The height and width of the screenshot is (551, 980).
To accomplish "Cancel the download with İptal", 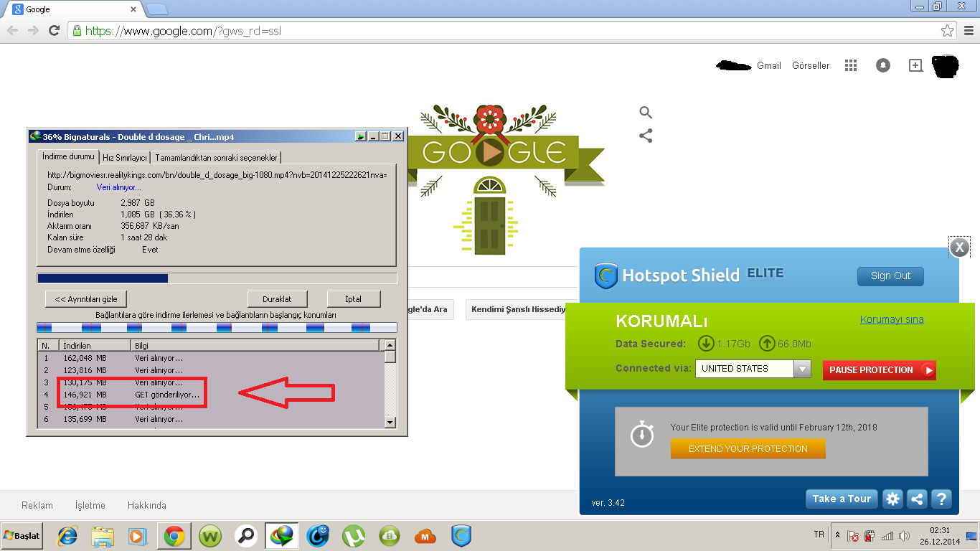I will pos(353,298).
